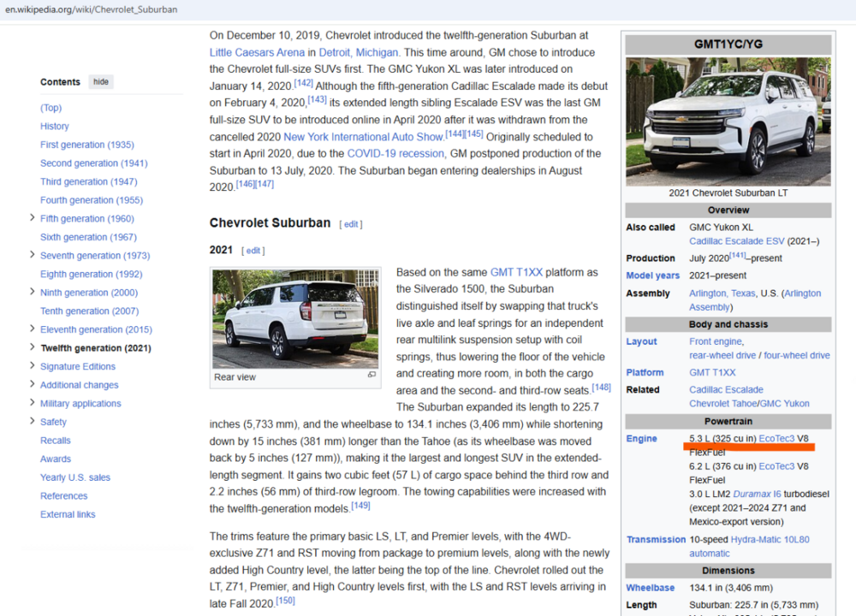
Task: Expand the Signature Editions chevron in contents
Action: [x=32, y=366]
